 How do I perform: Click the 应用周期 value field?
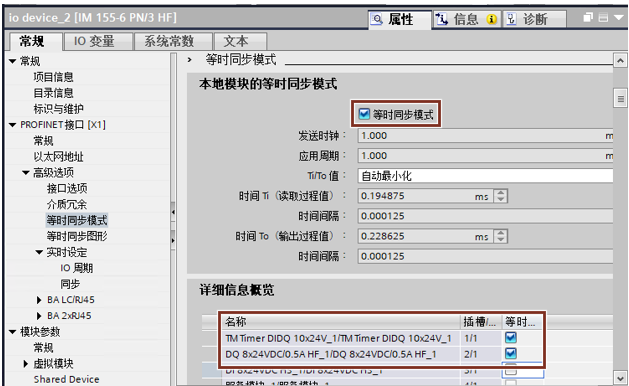point(485,156)
